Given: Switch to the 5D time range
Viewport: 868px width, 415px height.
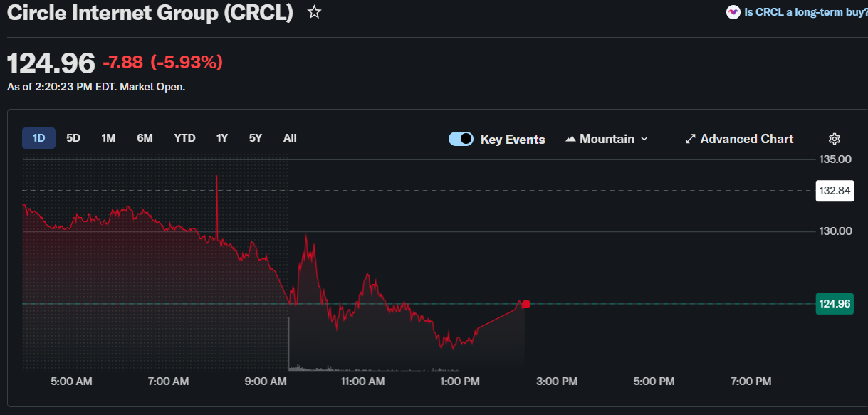Looking at the screenshot, I should 73,138.
